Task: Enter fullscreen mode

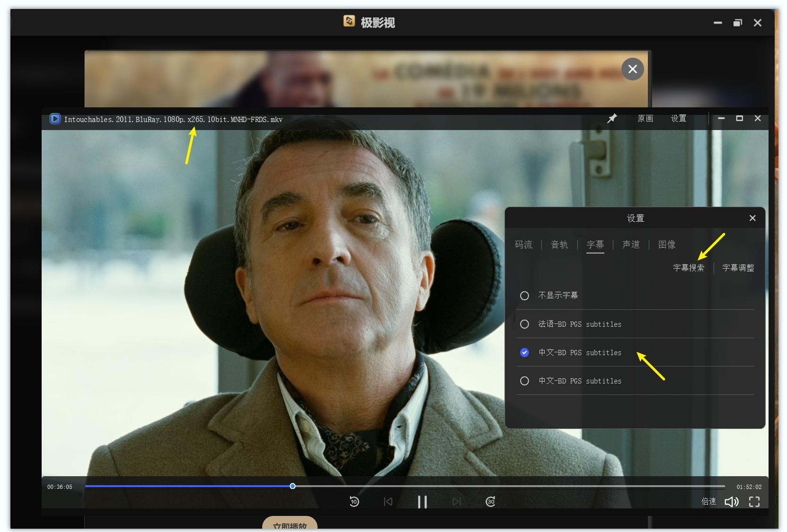Action: point(754,502)
